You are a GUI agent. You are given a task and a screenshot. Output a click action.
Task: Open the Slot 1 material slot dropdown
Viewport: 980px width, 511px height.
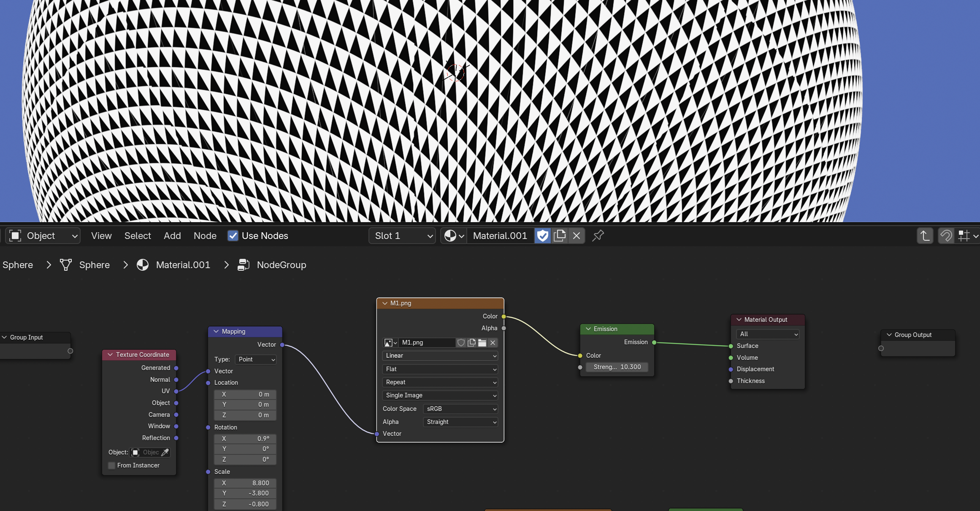coord(402,236)
